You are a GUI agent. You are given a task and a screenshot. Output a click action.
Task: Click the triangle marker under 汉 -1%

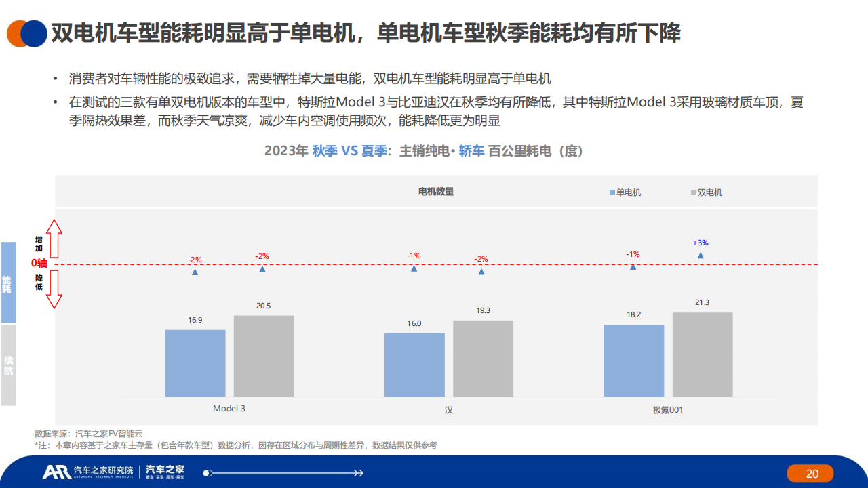(x=414, y=268)
